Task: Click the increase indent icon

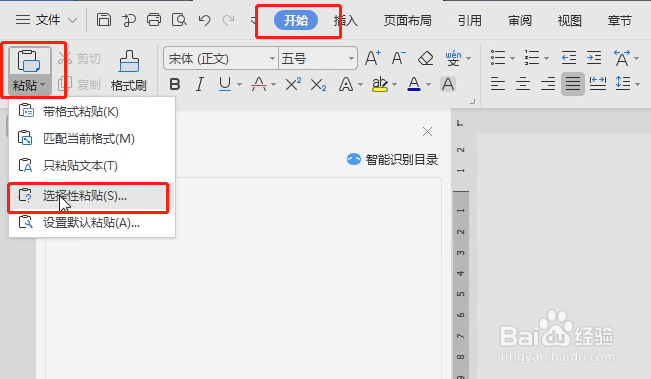Action: (x=594, y=58)
